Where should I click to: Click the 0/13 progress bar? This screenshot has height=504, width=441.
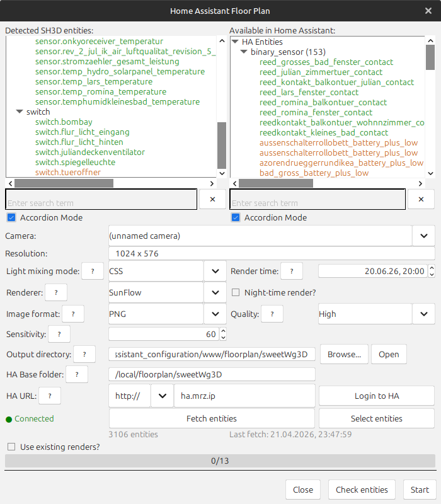coord(220,461)
